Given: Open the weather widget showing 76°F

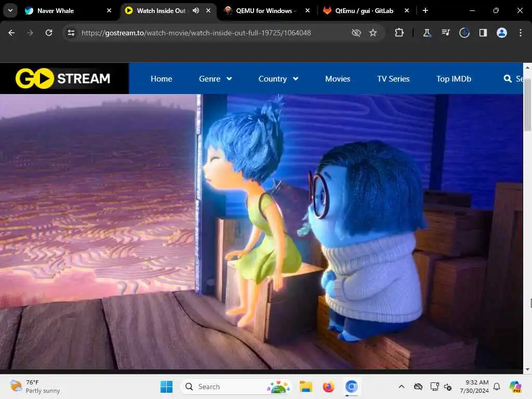Looking at the screenshot, I should click(x=35, y=387).
